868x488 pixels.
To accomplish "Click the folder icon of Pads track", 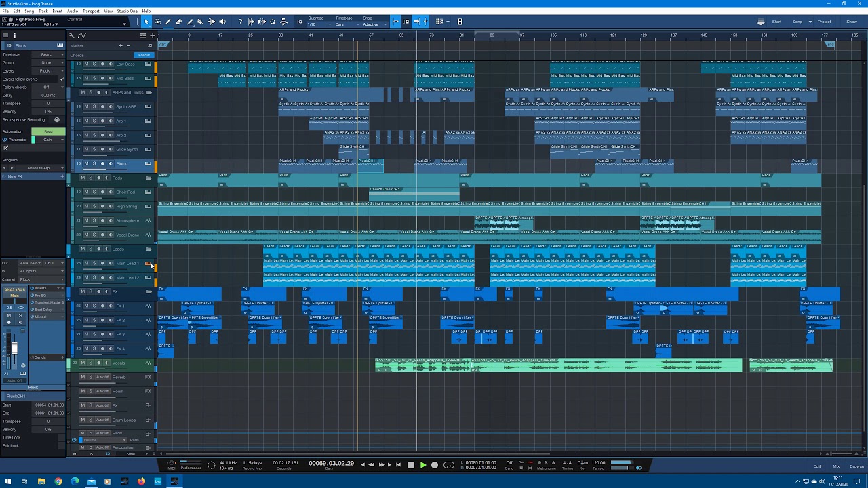I will point(149,178).
